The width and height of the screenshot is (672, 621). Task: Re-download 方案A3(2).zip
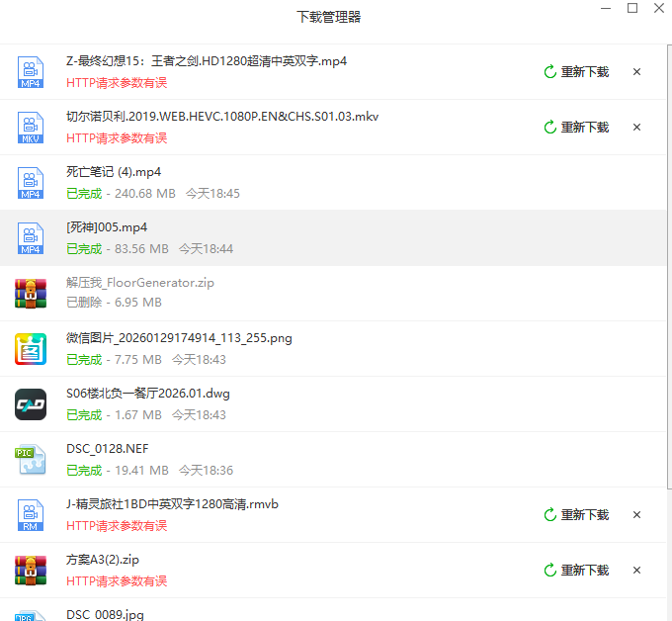[x=576, y=570]
